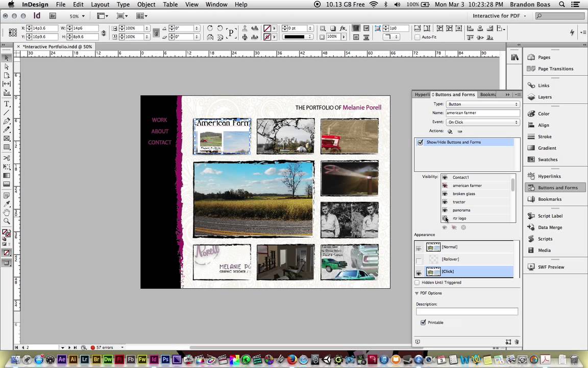Viewport: 588px width, 368px height.
Task: Open SWF preview from panel bottom icon
Action: [x=418, y=342]
